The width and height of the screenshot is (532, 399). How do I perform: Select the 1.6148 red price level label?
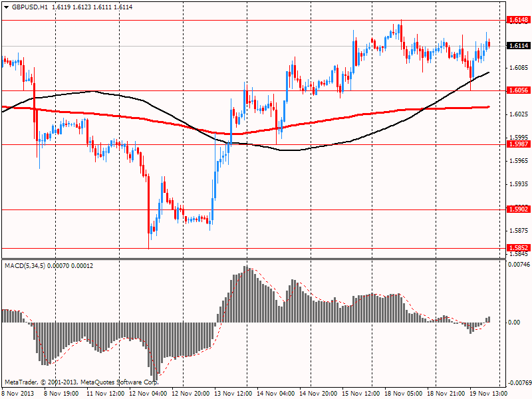pyautogui.click(x=518, y=20)
